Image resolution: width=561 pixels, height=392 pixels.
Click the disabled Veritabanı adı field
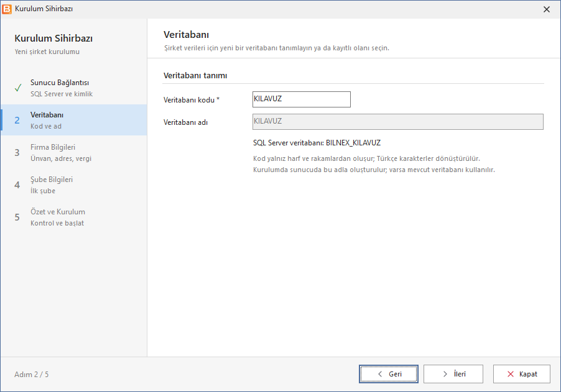(x=398, y=122)
